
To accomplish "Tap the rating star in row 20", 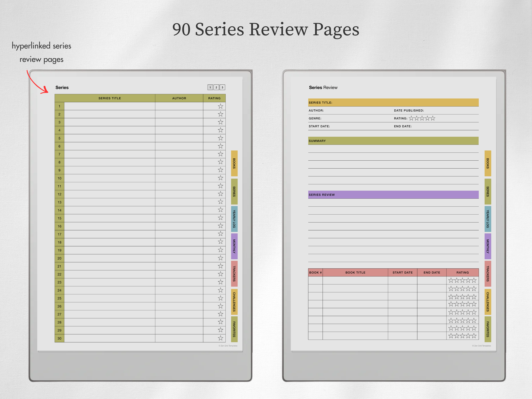I will coord(220,258).
